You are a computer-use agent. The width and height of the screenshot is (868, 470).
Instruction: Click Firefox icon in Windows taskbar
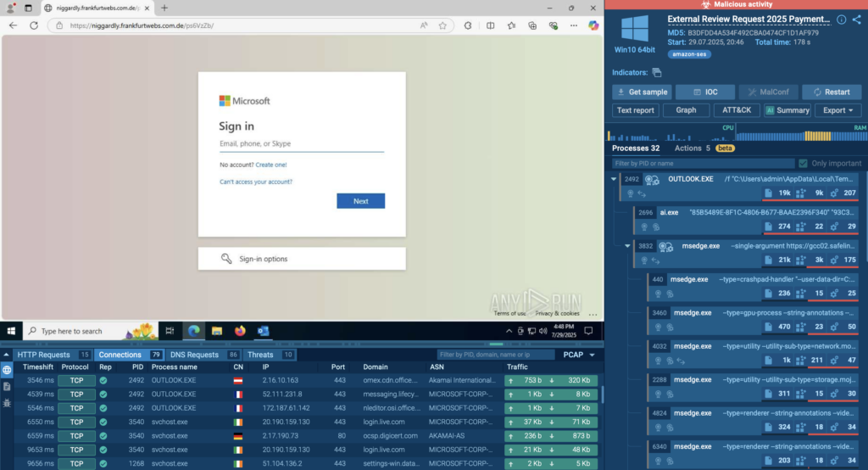239,331
